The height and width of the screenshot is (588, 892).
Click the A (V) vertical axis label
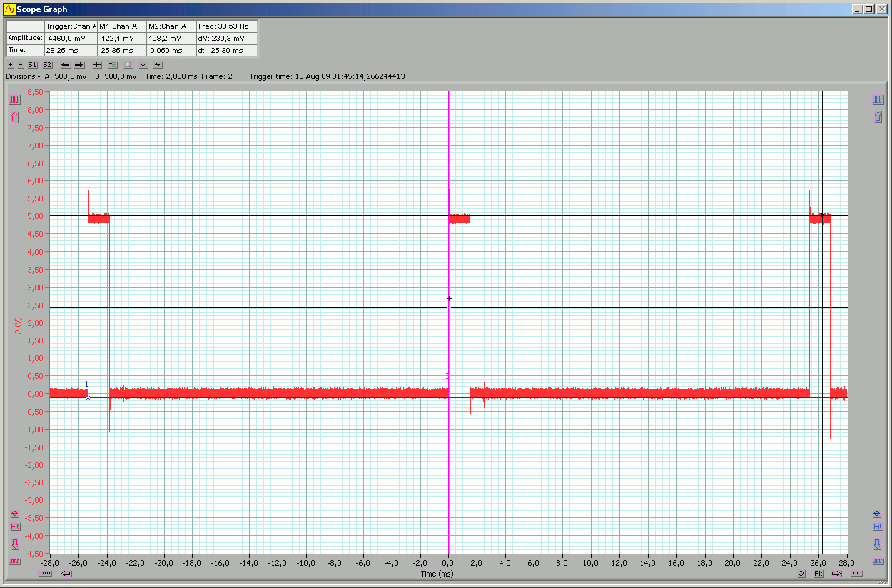click(x=17, y=326)
